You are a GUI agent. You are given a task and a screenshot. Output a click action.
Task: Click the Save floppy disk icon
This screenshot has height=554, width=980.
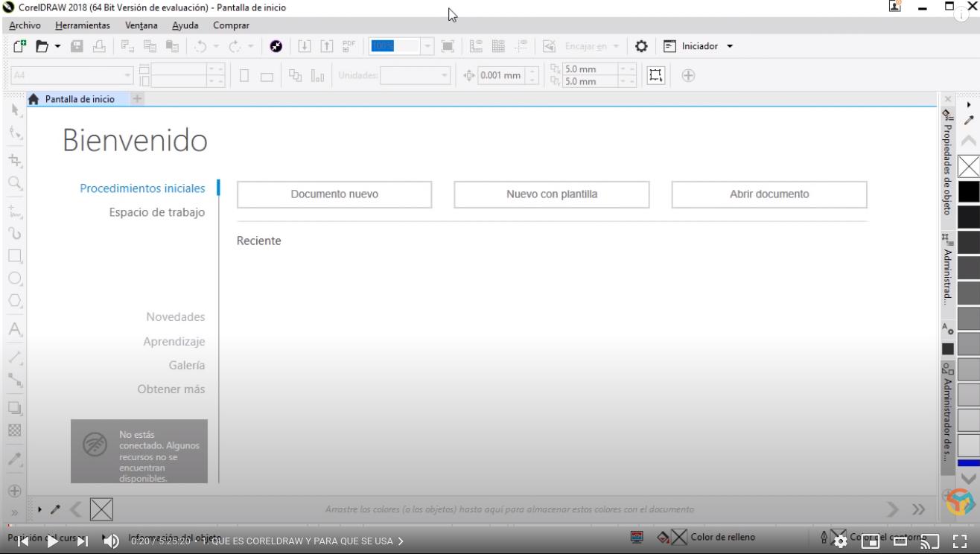click(77, 46)
